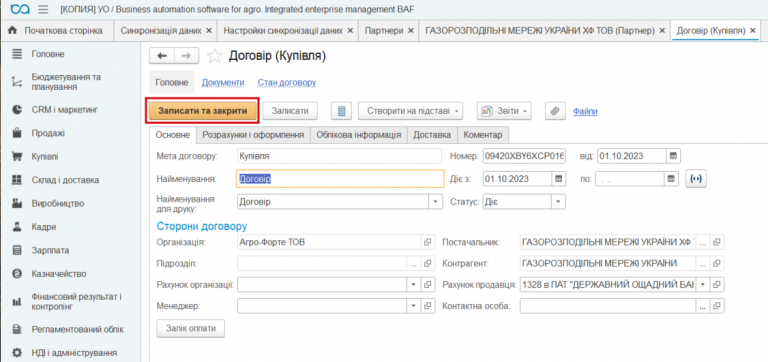Click into the Найменування input field
Image resolution: width=768 pixels, height=362 pixels.
[340, 179]
